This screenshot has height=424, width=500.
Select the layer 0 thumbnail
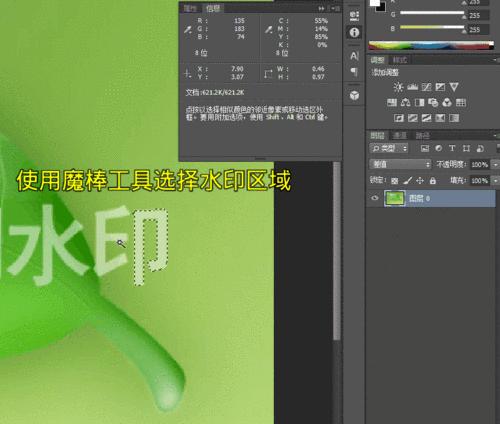pyautogui.click(x=395, y=198)
